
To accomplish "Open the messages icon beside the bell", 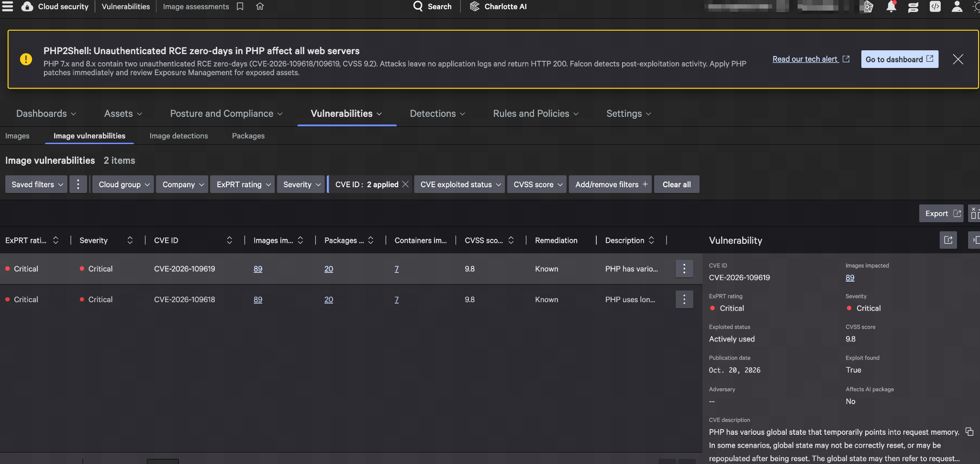I will coord(913,7).
